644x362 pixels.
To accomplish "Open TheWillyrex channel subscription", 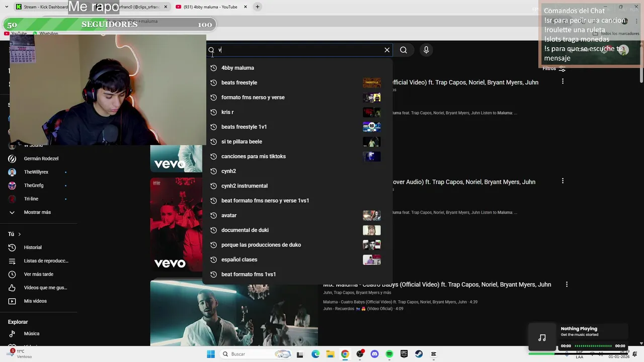I will 38,172.
